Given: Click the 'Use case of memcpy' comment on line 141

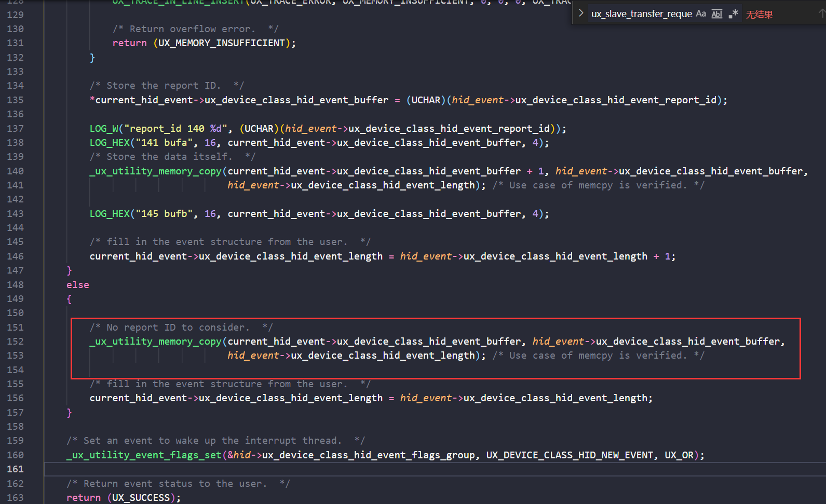Looking at the screenshot, I should [x=598, y=185].
